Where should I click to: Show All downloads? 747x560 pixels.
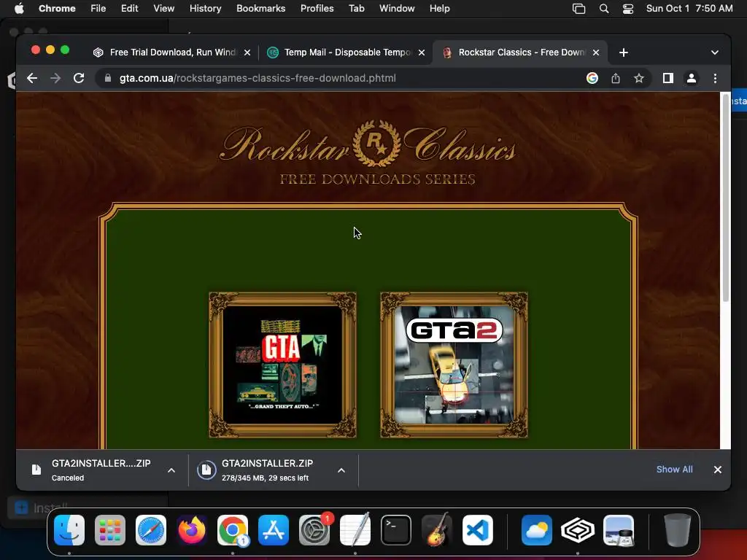[x=675, y=469]
